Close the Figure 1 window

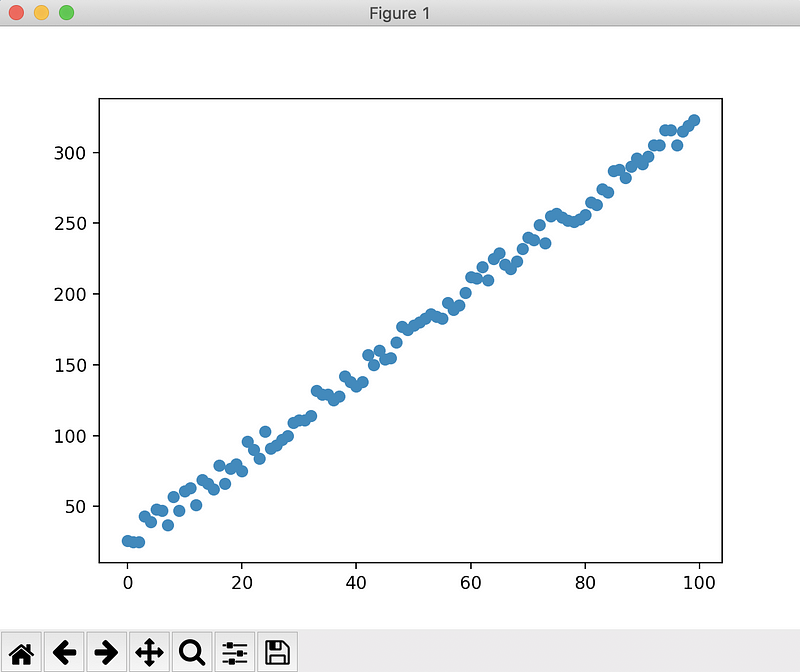[17, 13]
